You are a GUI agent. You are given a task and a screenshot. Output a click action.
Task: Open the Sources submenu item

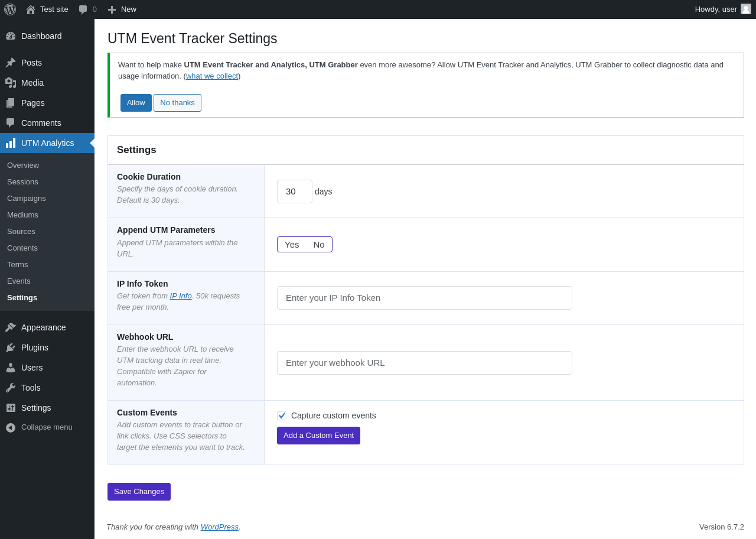point(21,232)
